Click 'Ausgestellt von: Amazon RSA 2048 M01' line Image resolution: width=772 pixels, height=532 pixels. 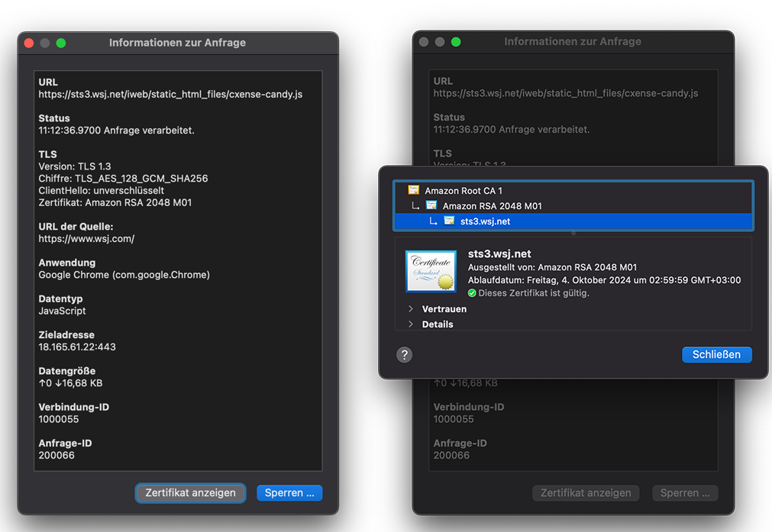pyautogui.click(x=552, y=267)
